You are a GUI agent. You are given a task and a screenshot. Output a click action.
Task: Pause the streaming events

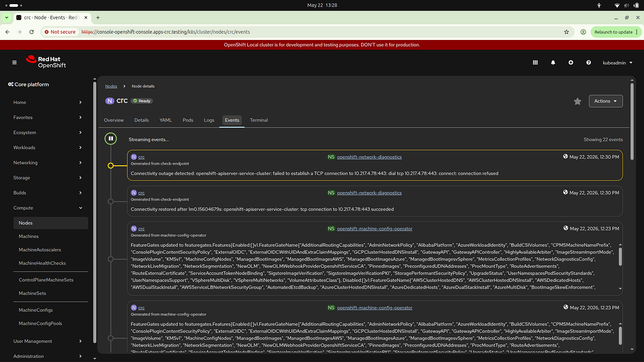[110, 138]
